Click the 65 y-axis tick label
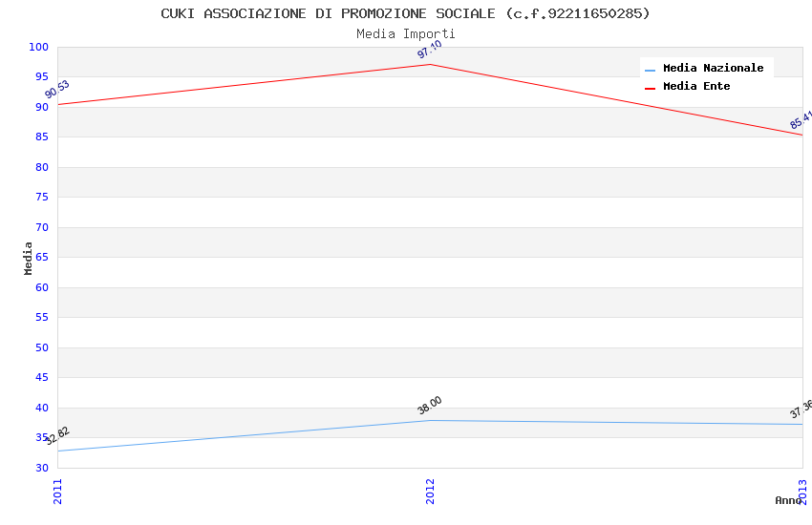The image size is (812, 525). tap(41, 257)
